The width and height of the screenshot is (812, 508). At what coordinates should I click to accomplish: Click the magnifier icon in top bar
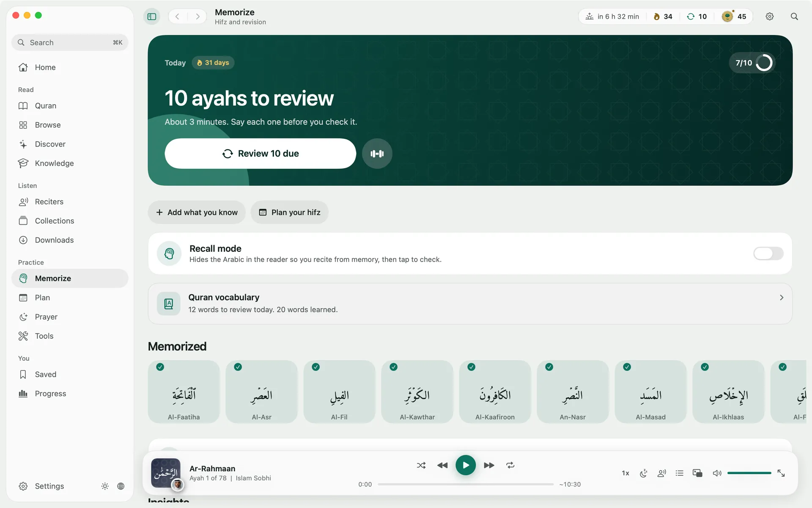coord(794,17)
